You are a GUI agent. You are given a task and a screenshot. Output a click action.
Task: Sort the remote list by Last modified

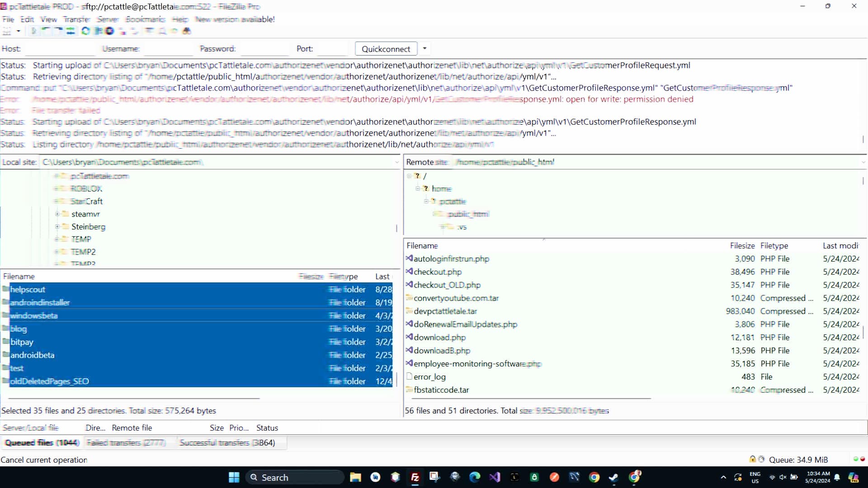841,246
